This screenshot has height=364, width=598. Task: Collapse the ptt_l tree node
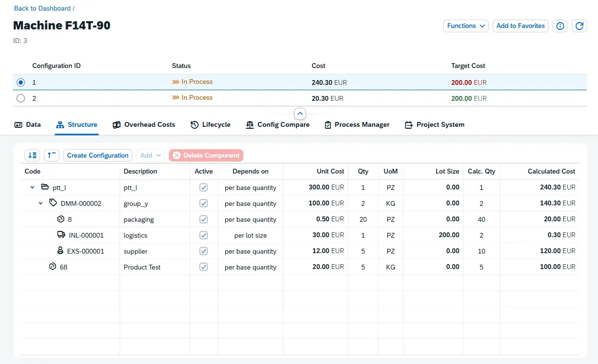coord(32,187)
